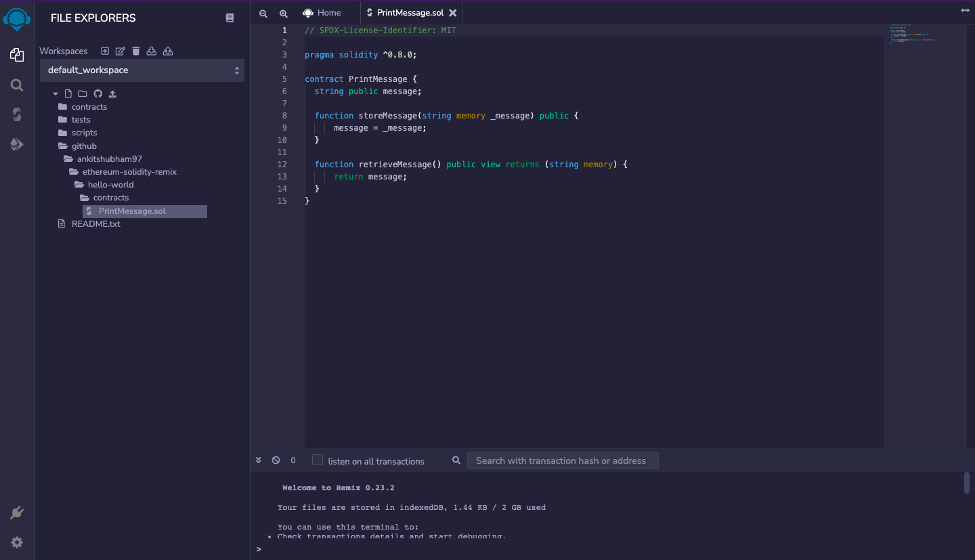Image resolution: width=975 pixels, height=560 pixels.
Task: Open the Solidity compiler sidebar icon
Action: click(17, 114)
